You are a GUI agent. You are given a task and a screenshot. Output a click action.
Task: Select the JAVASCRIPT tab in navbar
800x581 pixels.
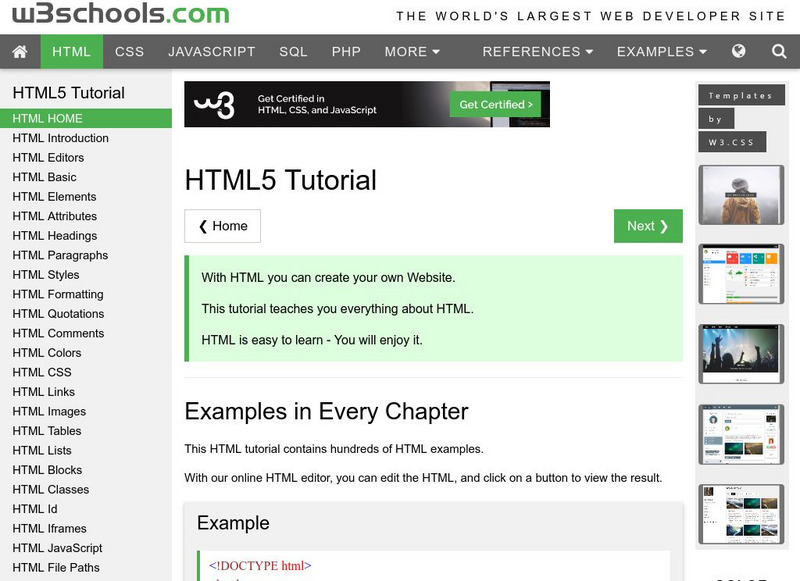[211, 52]
